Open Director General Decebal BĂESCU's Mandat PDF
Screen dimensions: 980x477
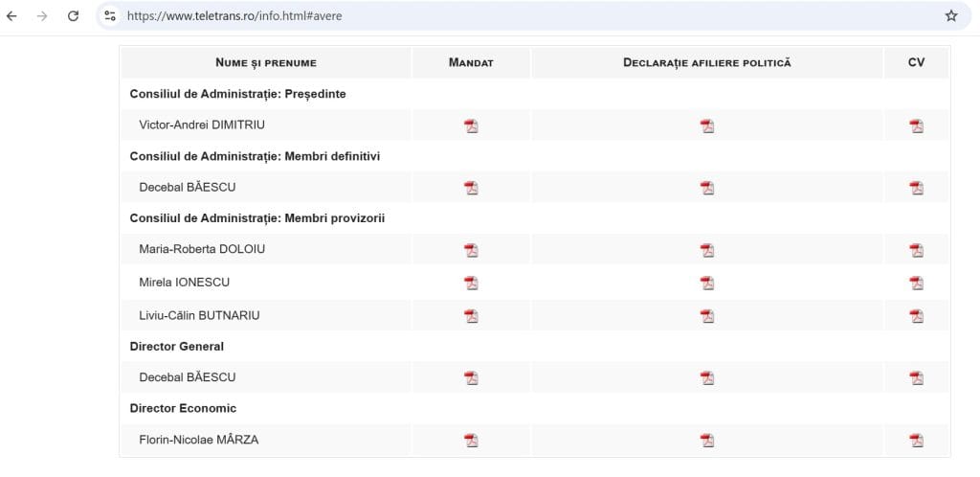point(471,378)
